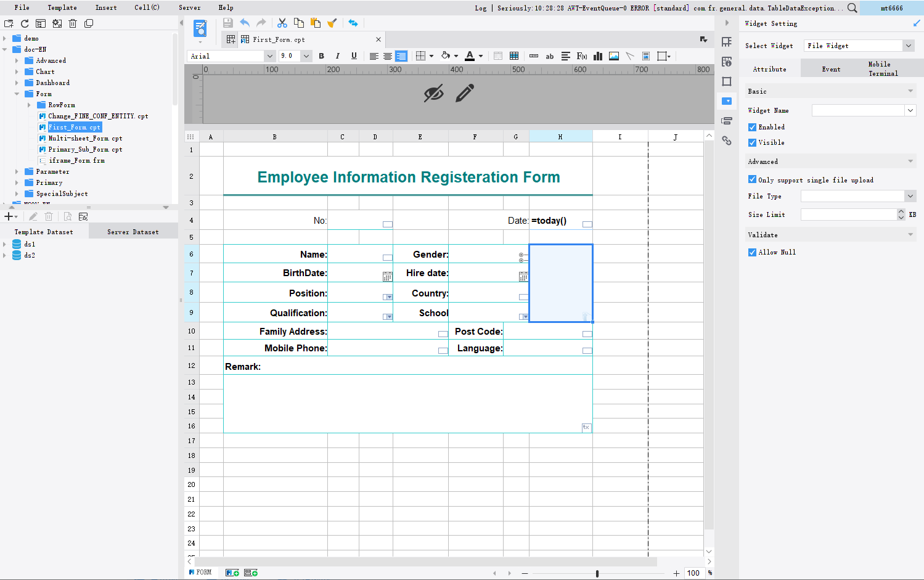Uncheck Only support single file upload
The image size is (924, 580).
752,179
